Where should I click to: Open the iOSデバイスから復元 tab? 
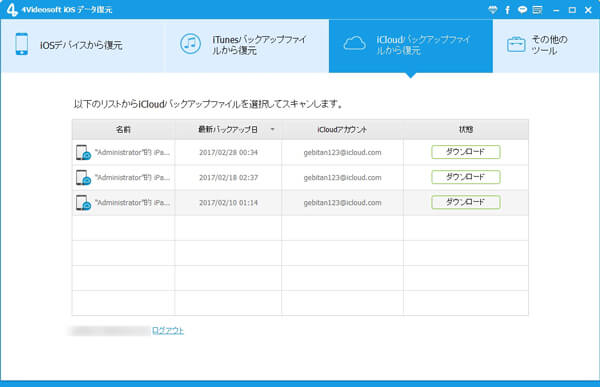pyautogui.click(x=83, y=46)
